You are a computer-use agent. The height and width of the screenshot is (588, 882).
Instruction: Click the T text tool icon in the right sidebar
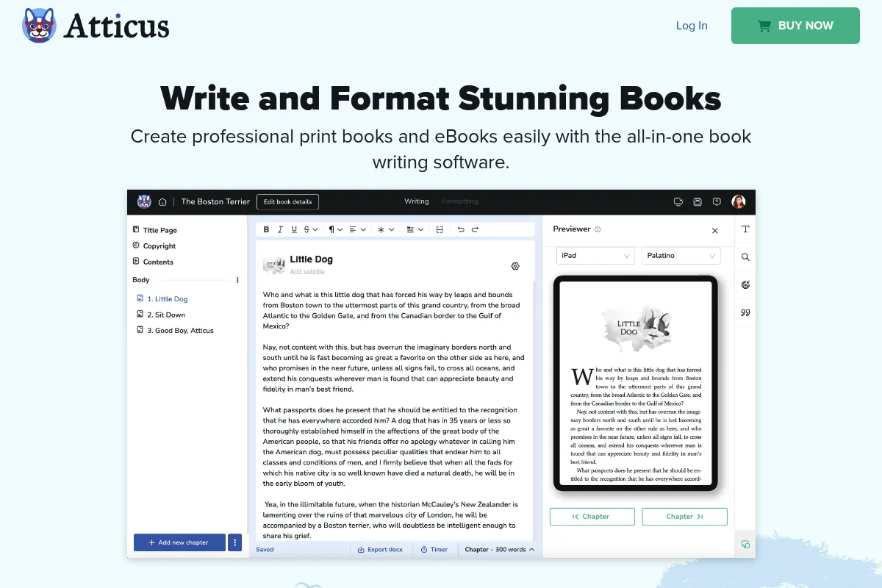pyautogui.click(x=745, y=229)
